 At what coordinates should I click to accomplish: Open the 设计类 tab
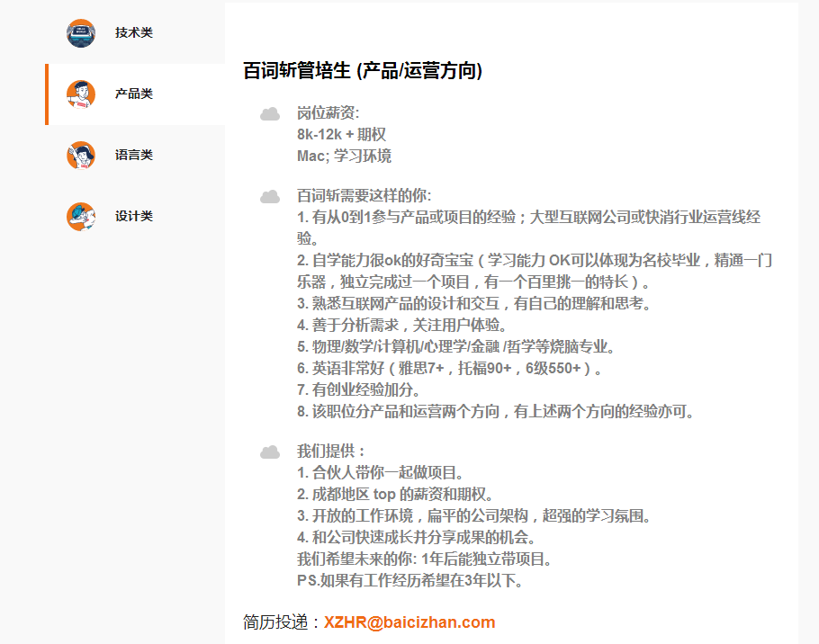pyautogui.click(x=135, y=216)
